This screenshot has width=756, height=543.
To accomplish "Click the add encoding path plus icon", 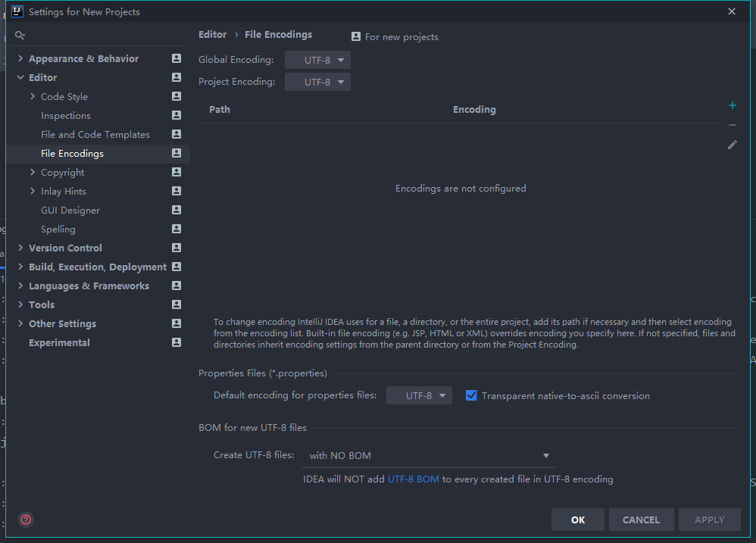I will tap(732, 106).
